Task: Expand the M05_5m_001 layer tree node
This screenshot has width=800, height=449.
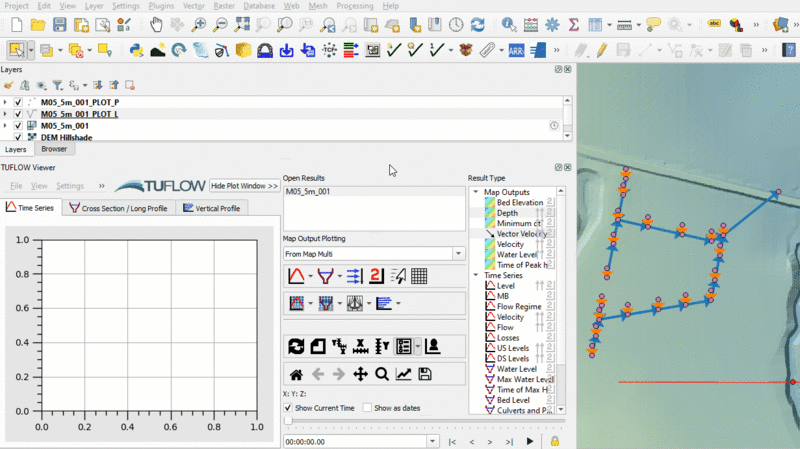Action: point(5,126)
